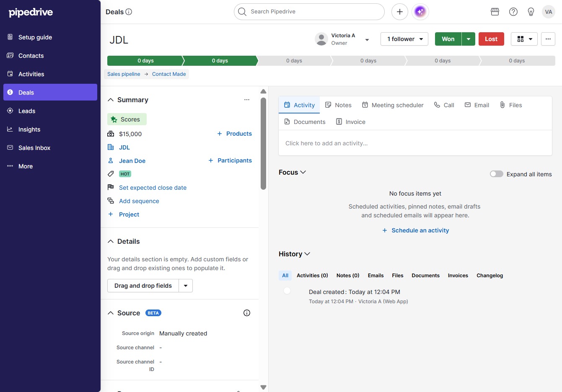Open the AI assistant sparkle icon

pos(420,12)
